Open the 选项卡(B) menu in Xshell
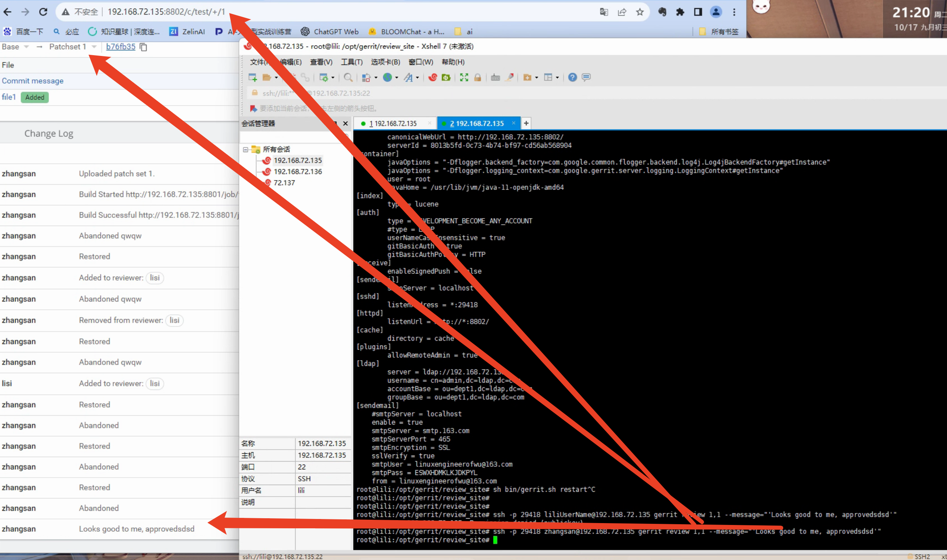Viewport: 947px width, 560px height. [385, 62]
